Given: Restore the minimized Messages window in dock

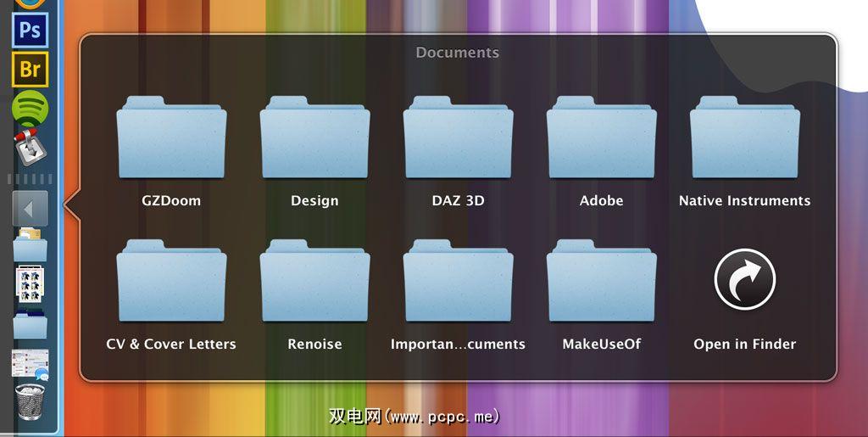Looking at the screenshot, I should [30, 364].
